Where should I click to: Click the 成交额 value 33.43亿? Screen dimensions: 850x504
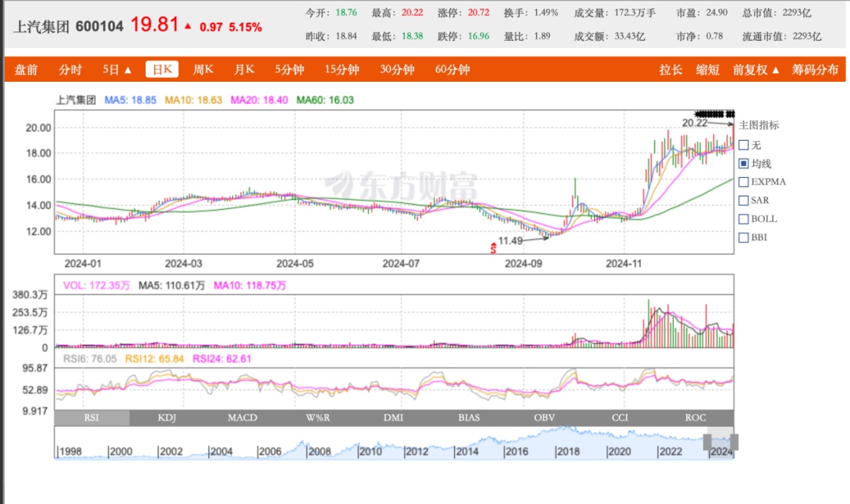(x=630, y=36)
